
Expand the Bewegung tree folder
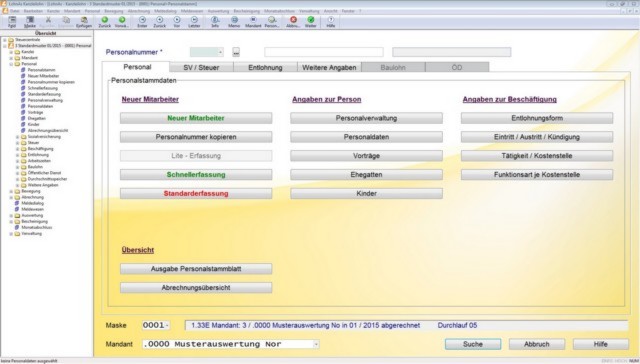[11, 191]
